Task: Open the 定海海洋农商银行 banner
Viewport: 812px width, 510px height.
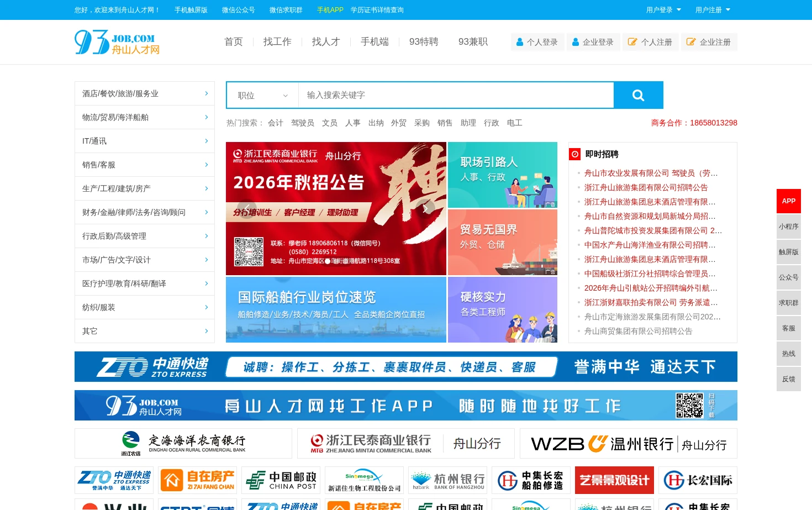Action: point(183,444)
